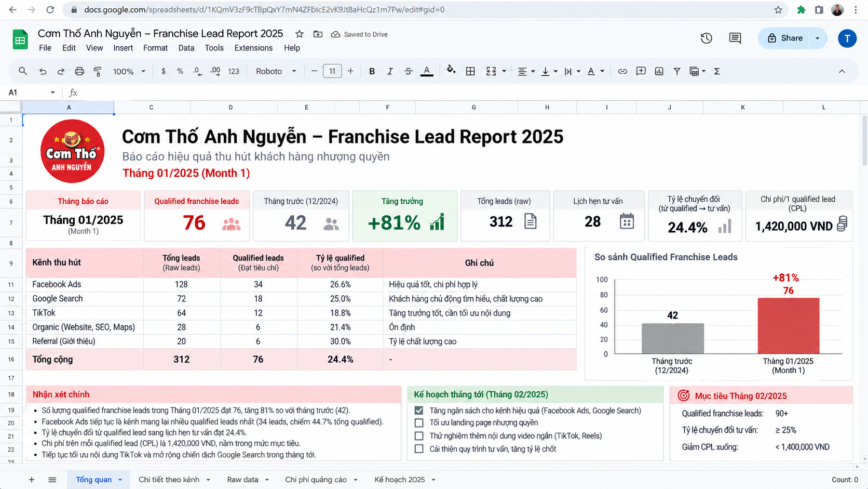Open the text color picker
This screenshot has height=489, width=868.
point(427,71)
